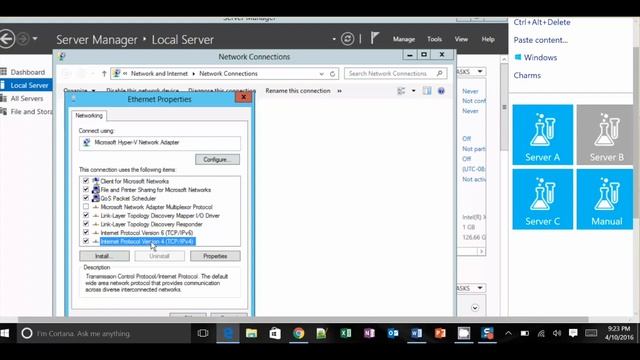
Task: Open the Manage menu
Action: (404, 39)
